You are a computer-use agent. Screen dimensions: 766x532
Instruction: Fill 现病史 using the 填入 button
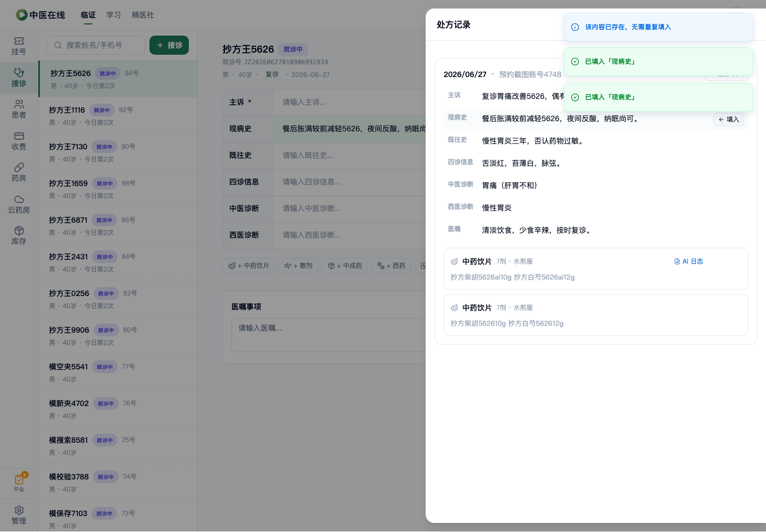point(729,120)
